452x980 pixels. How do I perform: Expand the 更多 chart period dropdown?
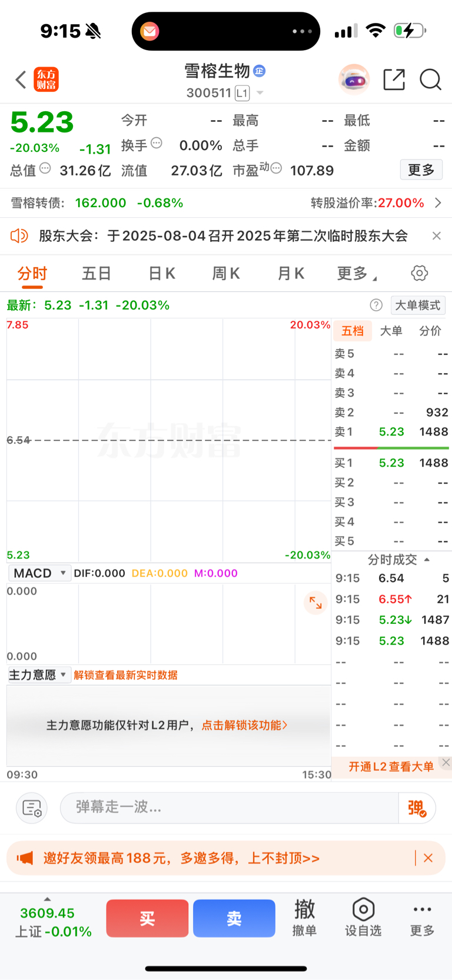coord(357,274)
